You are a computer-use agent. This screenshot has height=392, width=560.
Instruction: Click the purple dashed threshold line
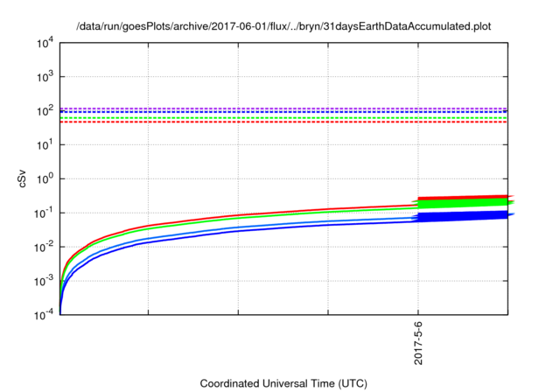click(x=283, y=108)
